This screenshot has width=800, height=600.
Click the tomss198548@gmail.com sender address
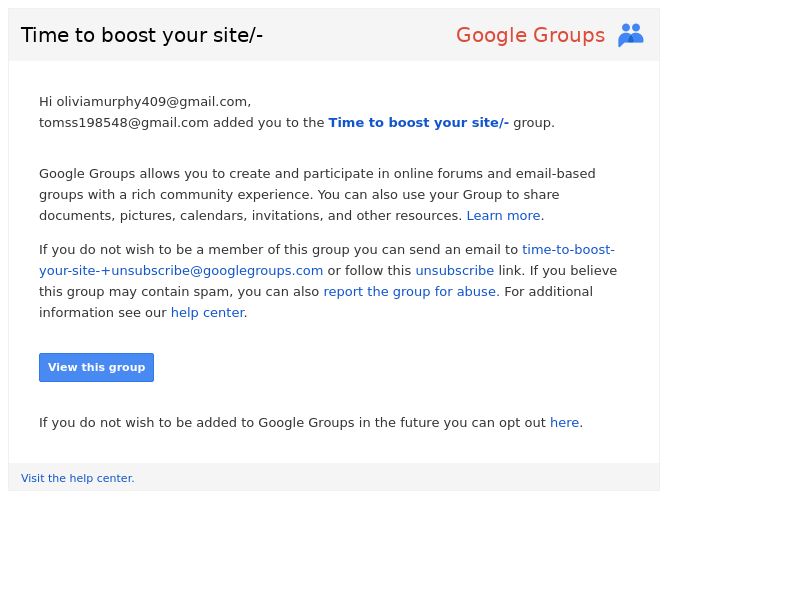(x=124, y=123)
